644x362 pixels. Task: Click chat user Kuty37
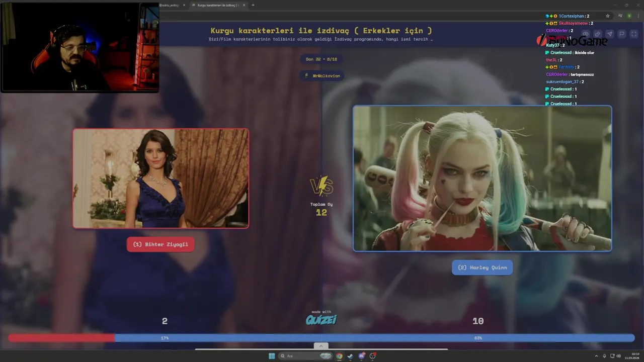[x=553, y=45]
